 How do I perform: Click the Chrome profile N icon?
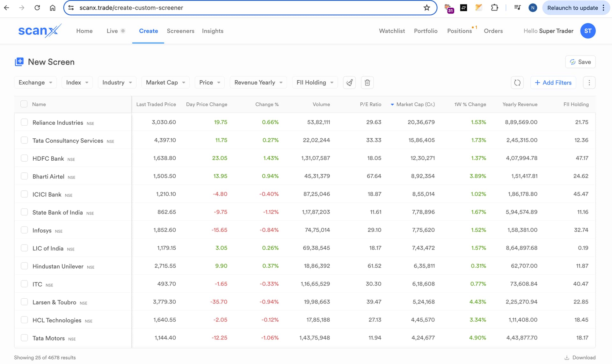click(533, 8)
